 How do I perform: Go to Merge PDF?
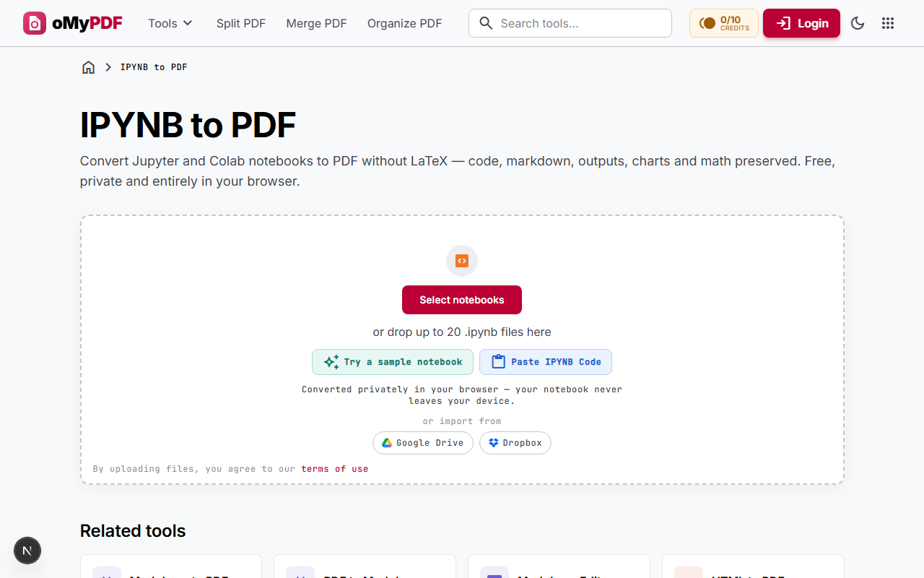(316, 23)
